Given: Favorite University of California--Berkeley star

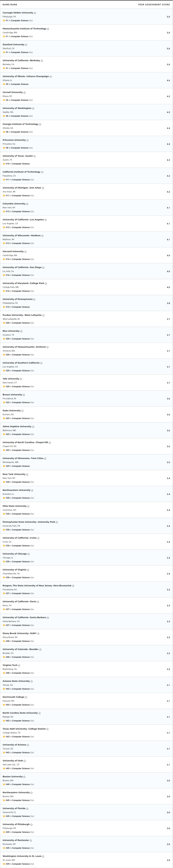Looking at the screenshot, I should point(42,61).
